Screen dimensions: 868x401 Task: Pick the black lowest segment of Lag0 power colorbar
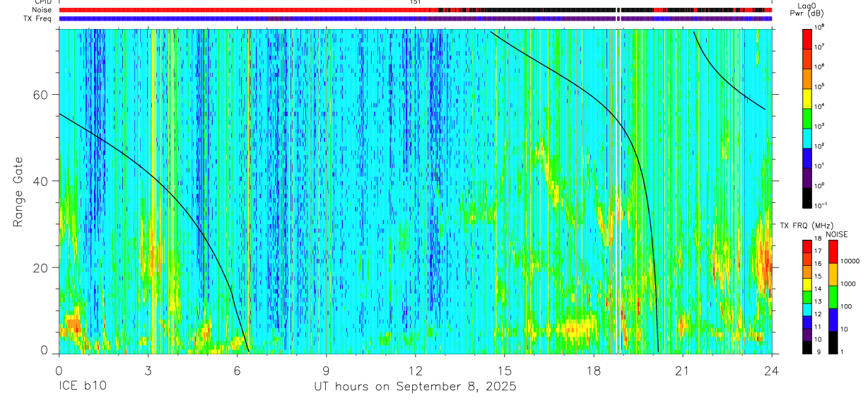[808, 197]
